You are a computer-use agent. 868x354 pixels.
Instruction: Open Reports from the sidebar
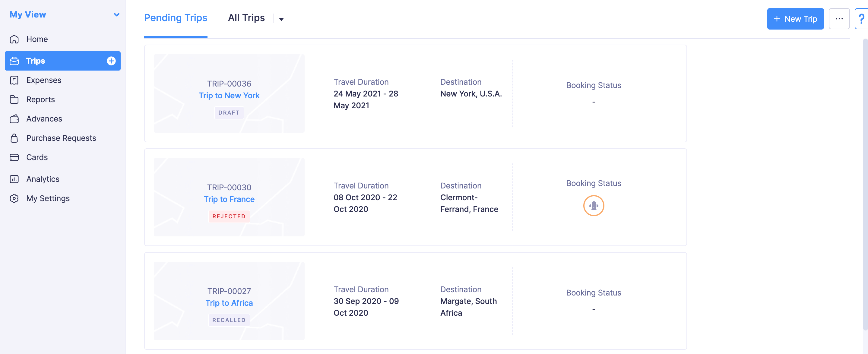click(x=40, y=100)
